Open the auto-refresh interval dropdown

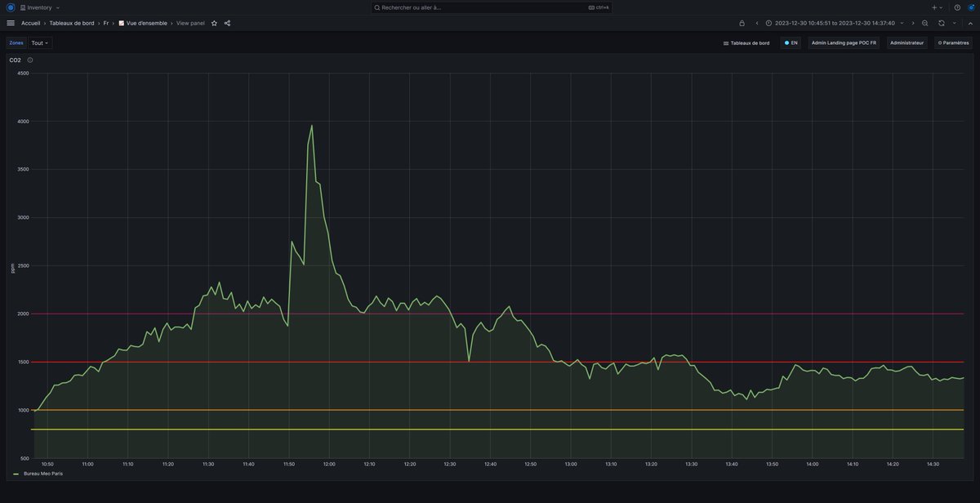(955, 23)
